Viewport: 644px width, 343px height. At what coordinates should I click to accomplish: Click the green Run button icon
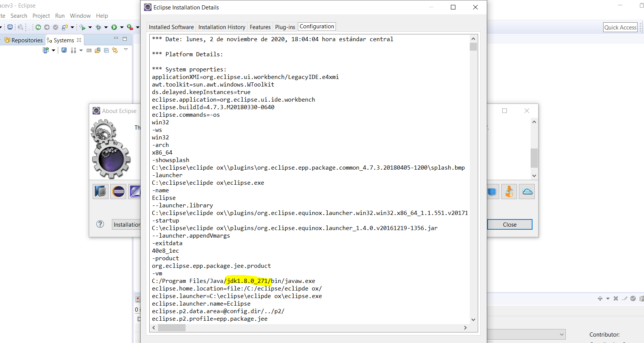click(114, 27)
